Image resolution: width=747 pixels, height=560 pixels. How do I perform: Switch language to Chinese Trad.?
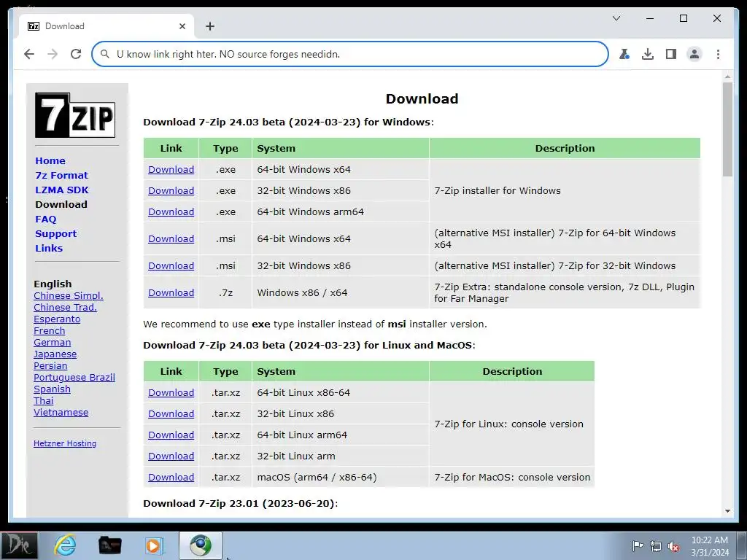tap(65, 308)
